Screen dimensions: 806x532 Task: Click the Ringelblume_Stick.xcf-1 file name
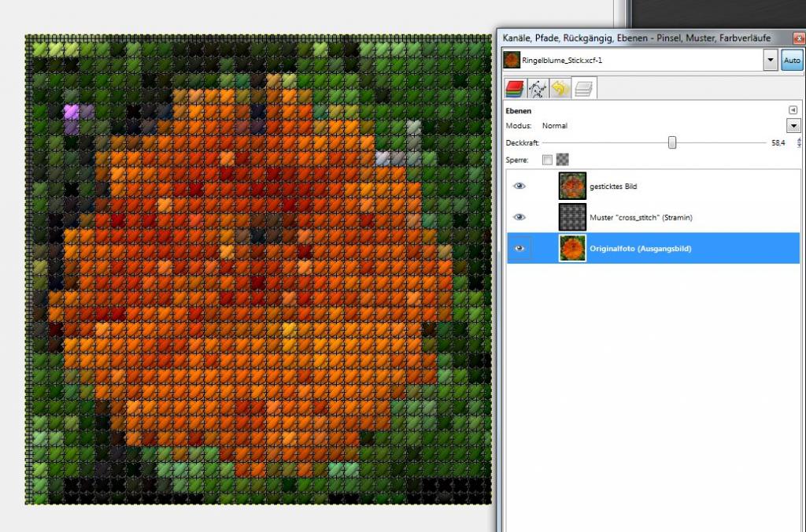(562, 60)
